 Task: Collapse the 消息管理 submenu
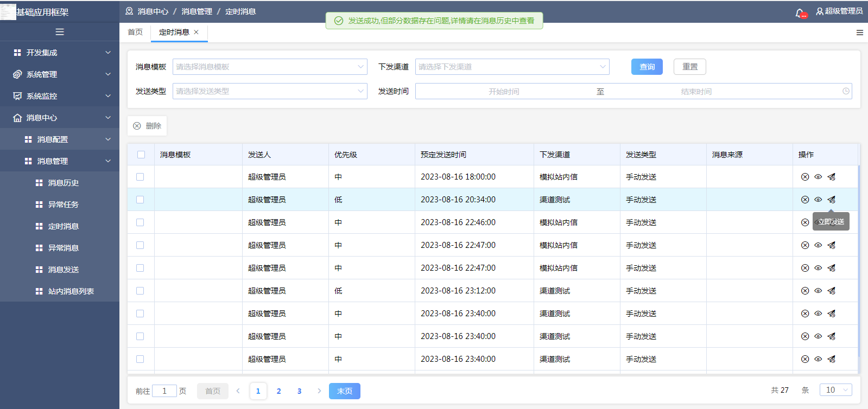click(60, 161)
